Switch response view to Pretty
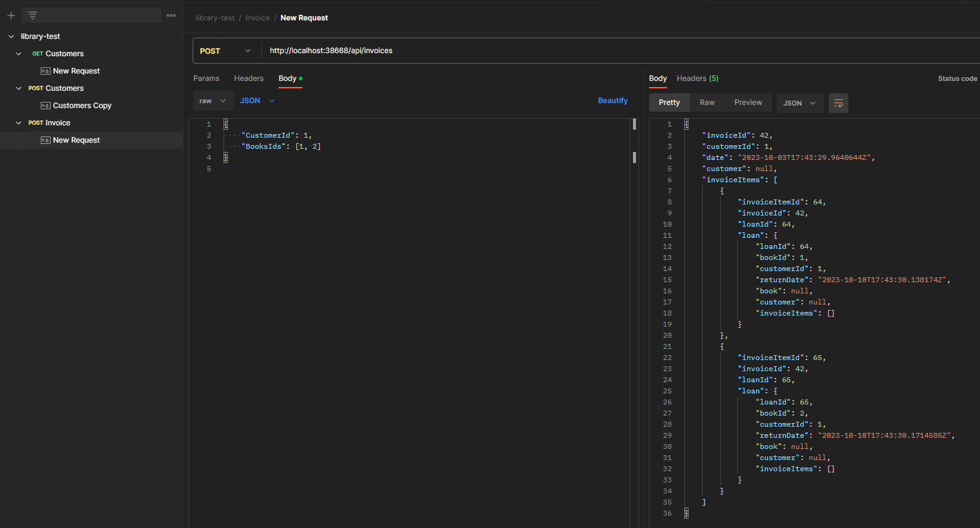This screenshot has height=528, width=980. pos(669,103)
